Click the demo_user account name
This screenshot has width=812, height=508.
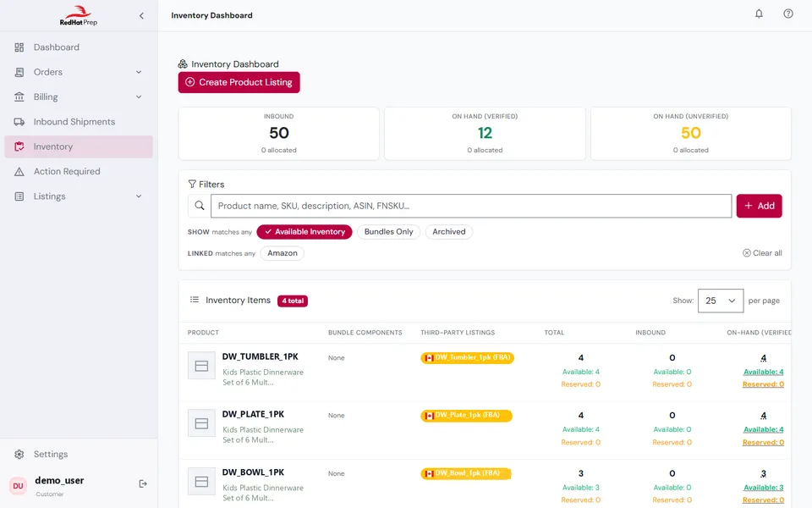[x=59, y=481]
